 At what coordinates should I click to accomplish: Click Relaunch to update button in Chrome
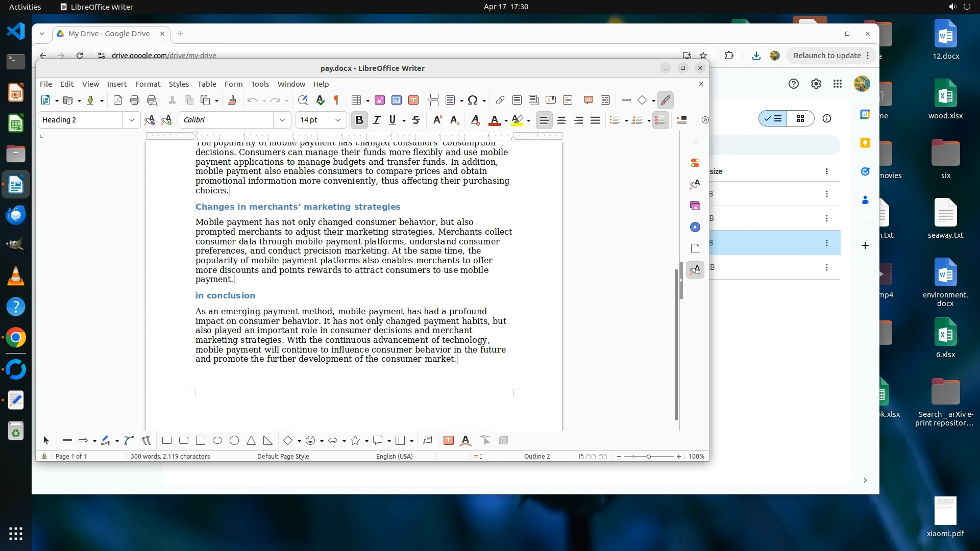pos(827,56)
